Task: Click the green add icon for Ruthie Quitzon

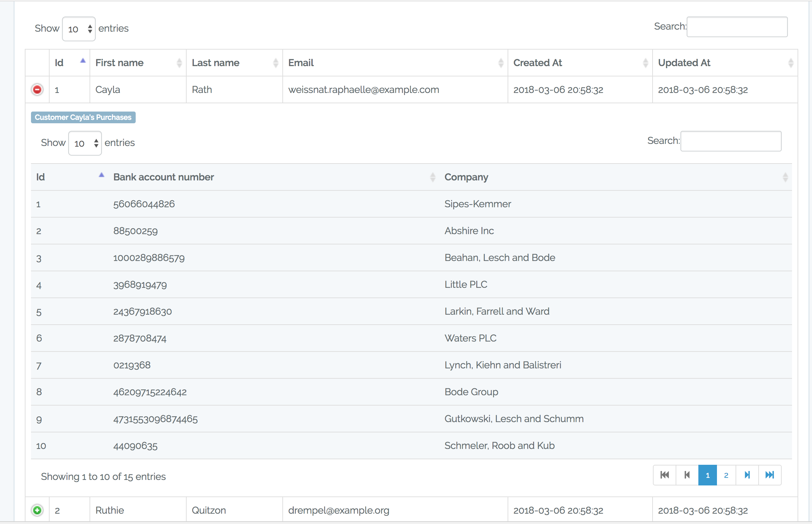Action: tap(37, 510)
